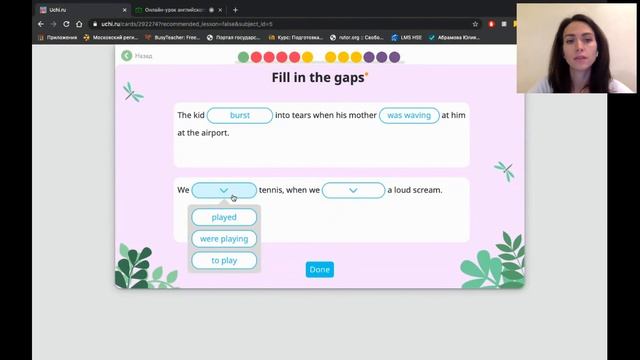
Task: Expand the dropdown before 'a loud scream'
Action: pyautogui.click(x=353, y=190)
